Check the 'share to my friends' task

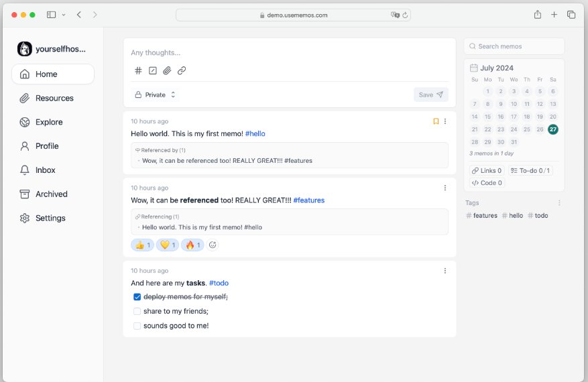coord(137,312)
